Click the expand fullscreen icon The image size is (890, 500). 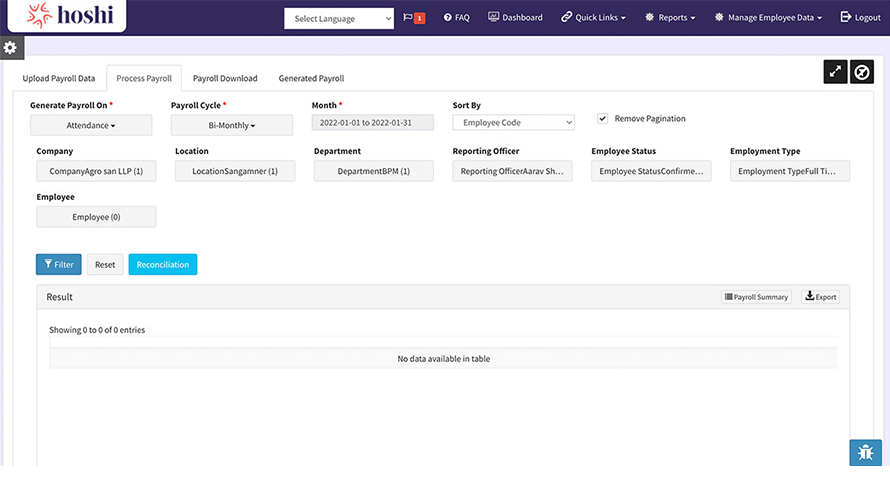(835, 72)
